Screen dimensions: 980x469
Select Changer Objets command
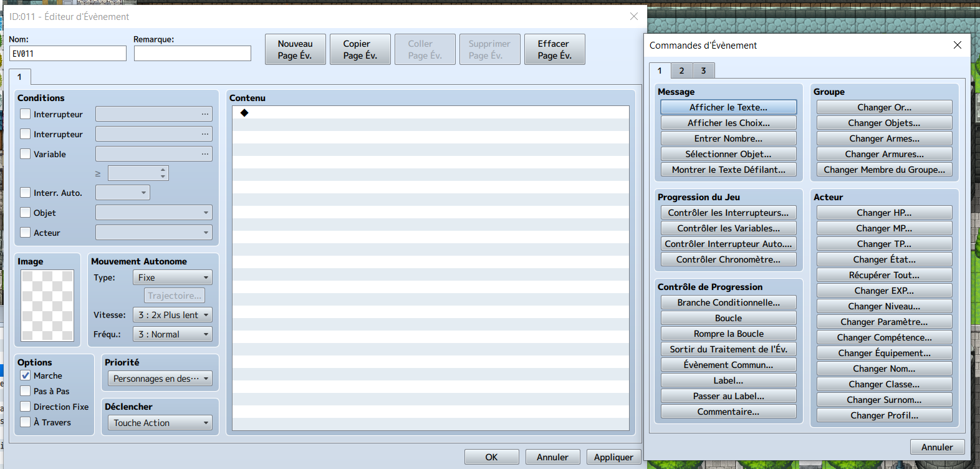pos(885,123)
